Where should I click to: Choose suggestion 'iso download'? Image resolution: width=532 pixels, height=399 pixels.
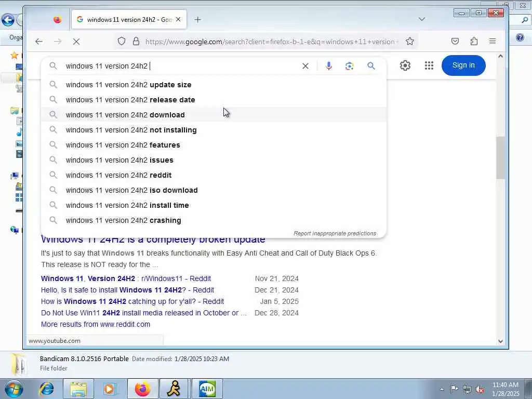pyautogui.click(x=214, y=190)
